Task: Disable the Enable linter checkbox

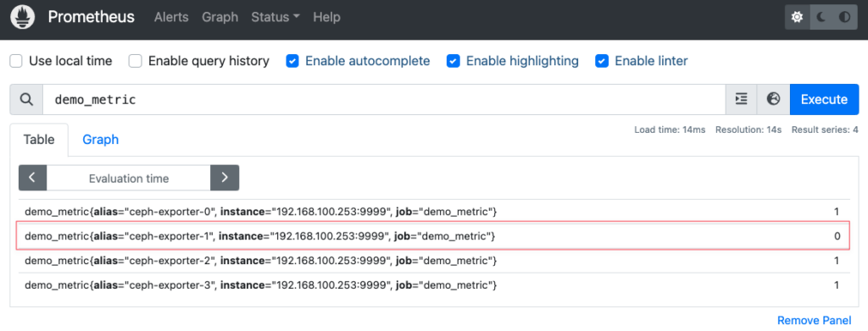Action: tap(602, 61)
